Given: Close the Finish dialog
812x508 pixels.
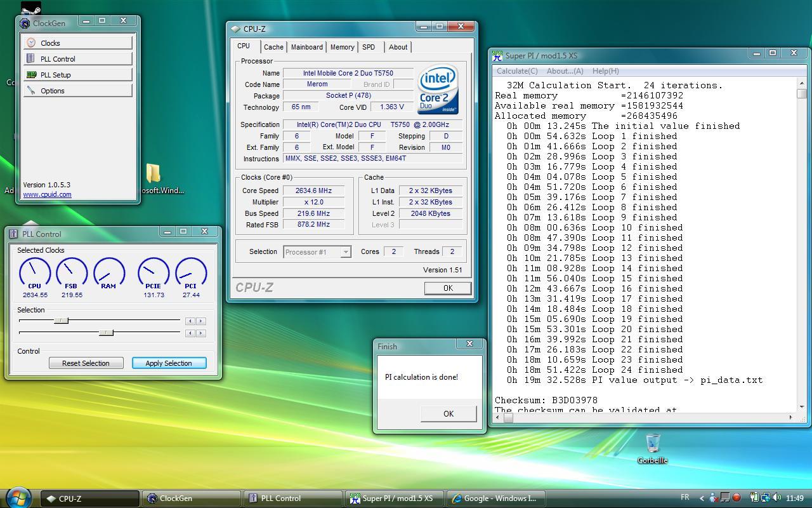Looking at the screenshot, I should click(470, 344).
